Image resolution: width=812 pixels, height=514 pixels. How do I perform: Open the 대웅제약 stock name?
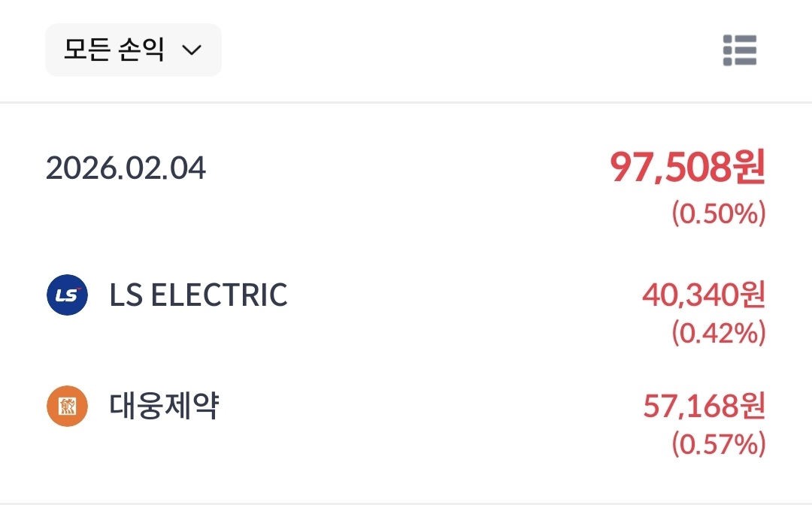[x=164, y=407]
